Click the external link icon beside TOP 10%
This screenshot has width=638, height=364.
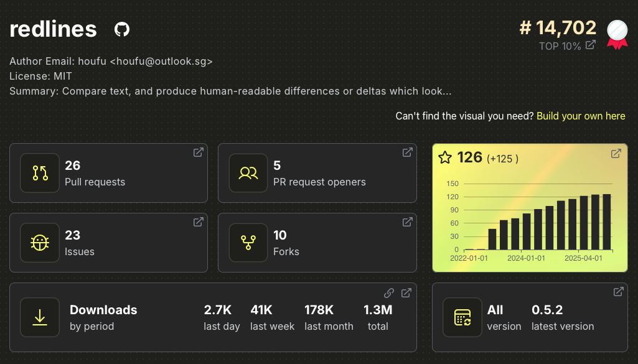(591, 45)
